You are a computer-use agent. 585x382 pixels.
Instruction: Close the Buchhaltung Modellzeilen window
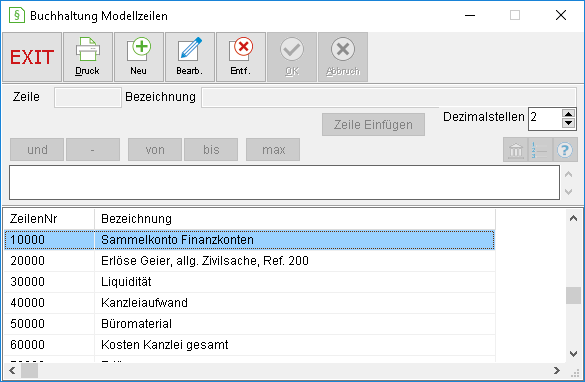coord(561,16)
